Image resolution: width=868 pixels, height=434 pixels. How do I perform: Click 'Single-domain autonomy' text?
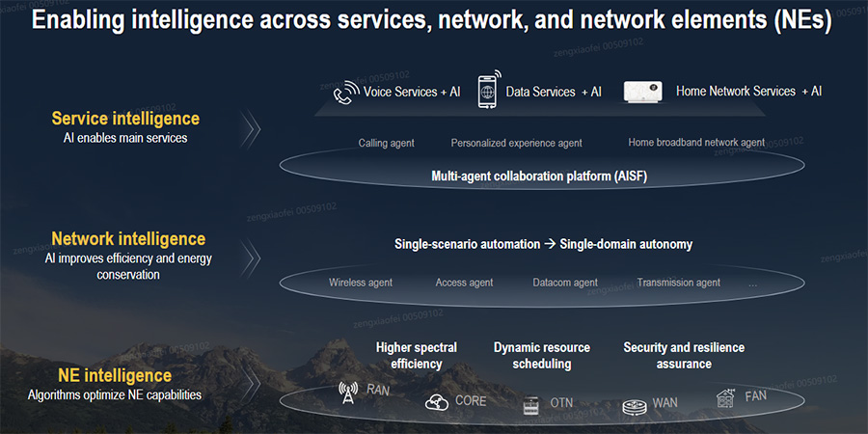tap(626, 244)
